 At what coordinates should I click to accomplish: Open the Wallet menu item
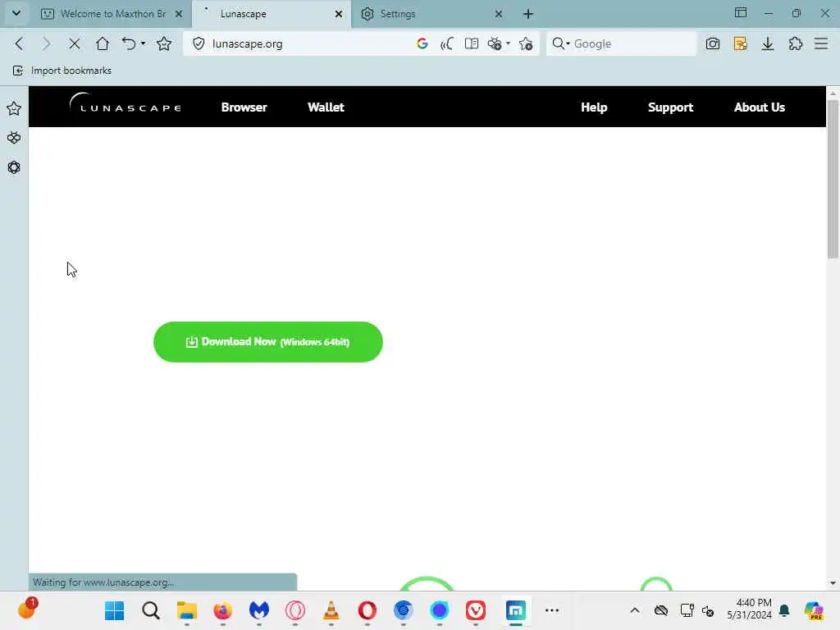(326, 107)
